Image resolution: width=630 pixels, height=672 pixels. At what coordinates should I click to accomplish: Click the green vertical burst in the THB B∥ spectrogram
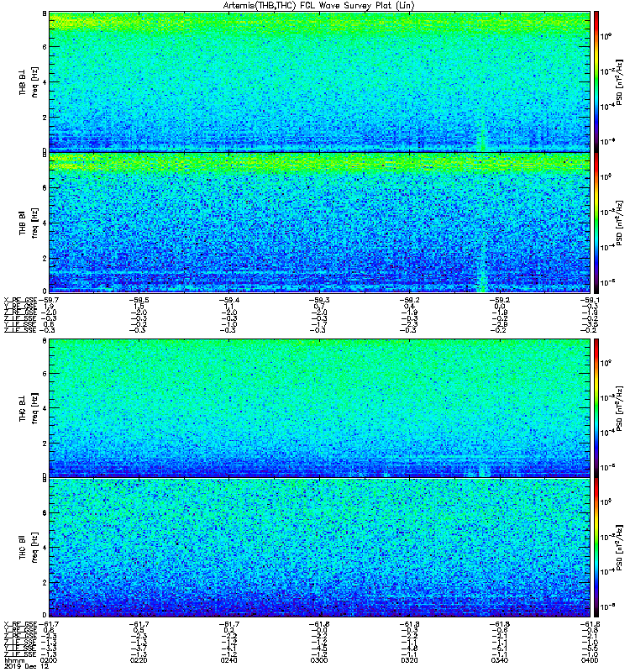point(482,270)
